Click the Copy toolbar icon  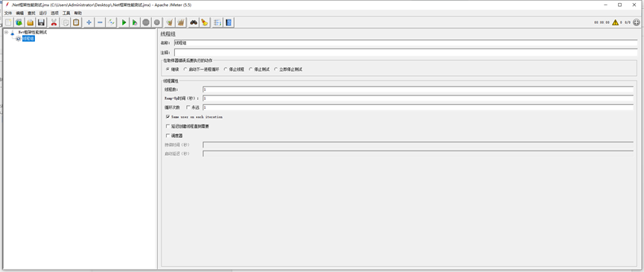(65, 22)
